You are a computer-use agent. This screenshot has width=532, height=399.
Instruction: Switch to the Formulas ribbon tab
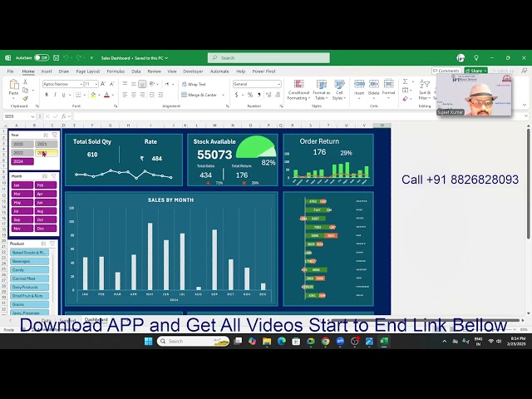(116, 71)
